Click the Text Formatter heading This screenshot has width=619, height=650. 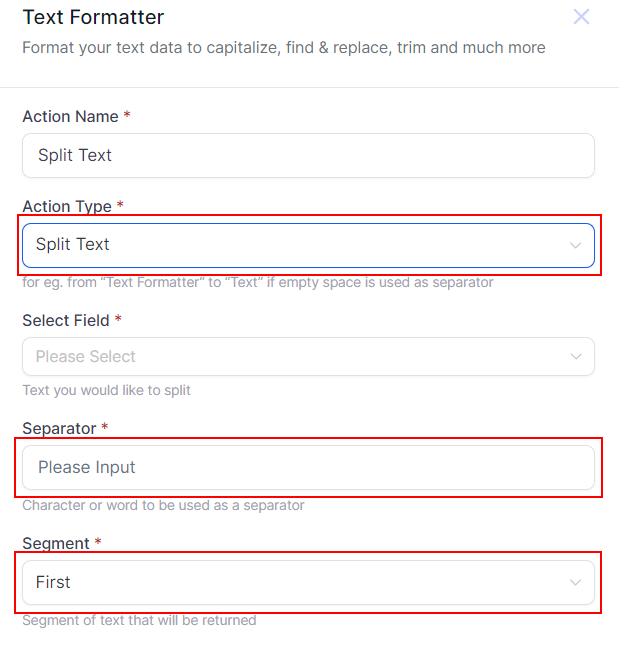coord(93,17)
